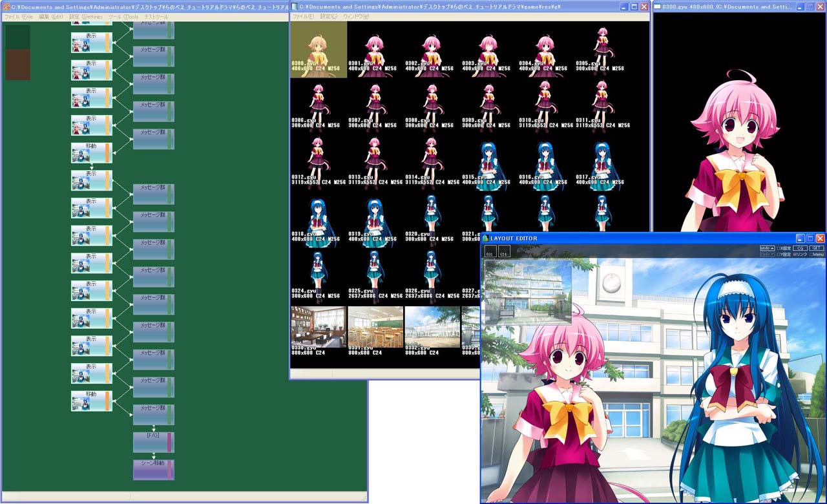Select blue-haired thumbnail 0315.gyu
The height and width of the screenshot is (504, 827).
[489, 163]
